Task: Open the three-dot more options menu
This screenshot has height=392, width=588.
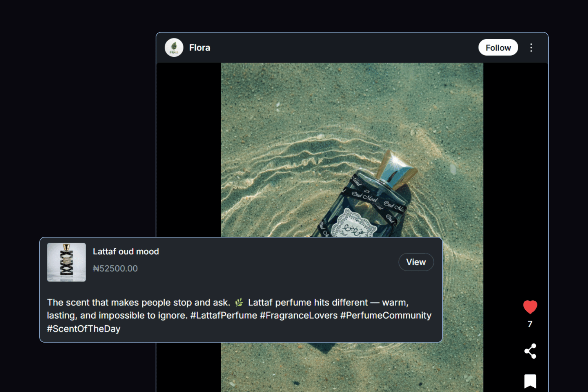Action: coord(531,48)
